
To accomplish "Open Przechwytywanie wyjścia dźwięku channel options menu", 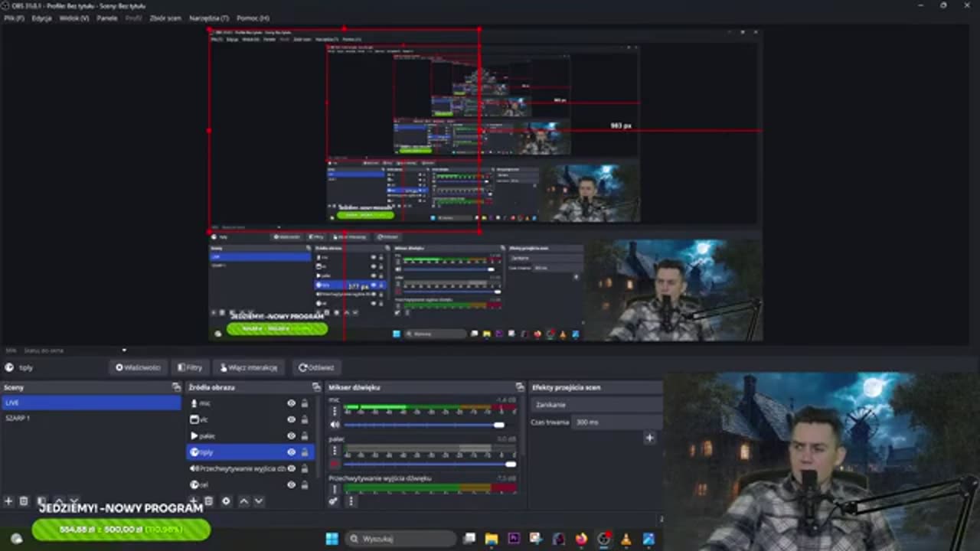I will pos(335,489).
